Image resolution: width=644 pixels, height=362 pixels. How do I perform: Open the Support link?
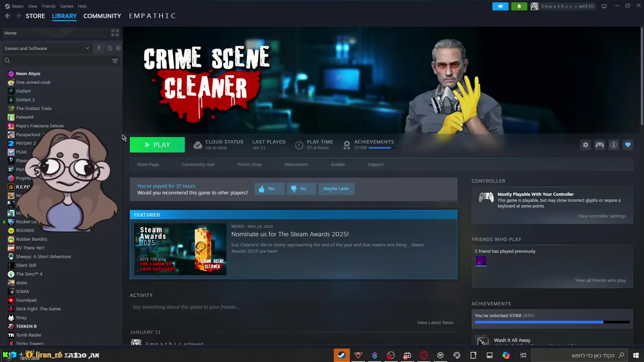375,164
